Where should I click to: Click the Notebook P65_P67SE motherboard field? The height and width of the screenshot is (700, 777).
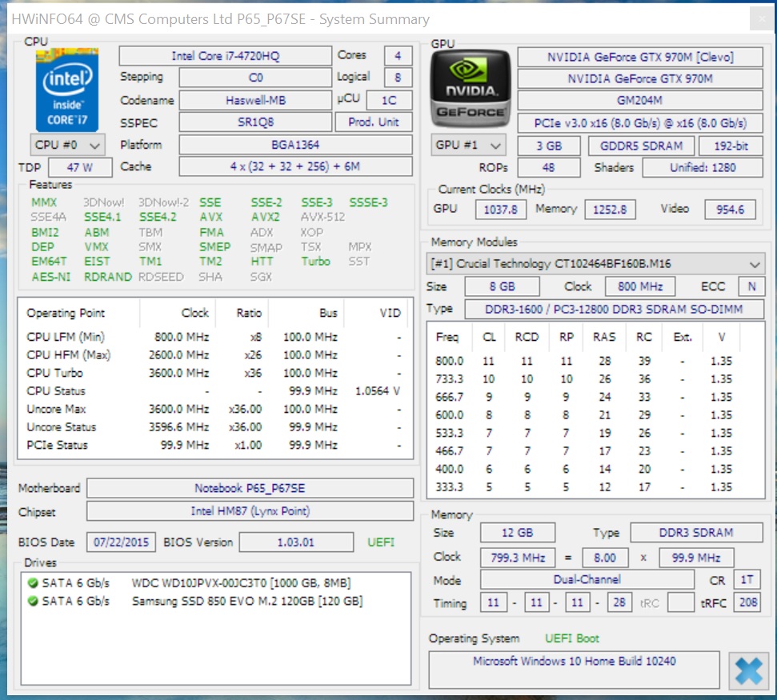point(250,488)
